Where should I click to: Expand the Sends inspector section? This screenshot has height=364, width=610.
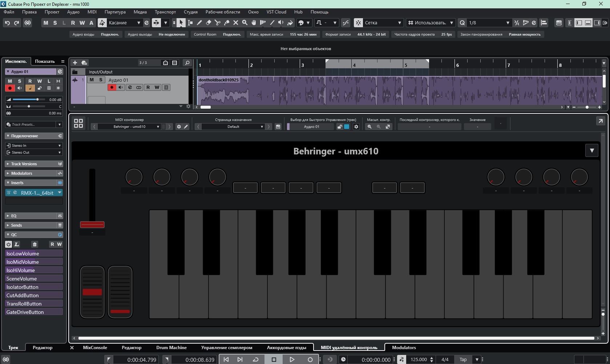[34, 225]
